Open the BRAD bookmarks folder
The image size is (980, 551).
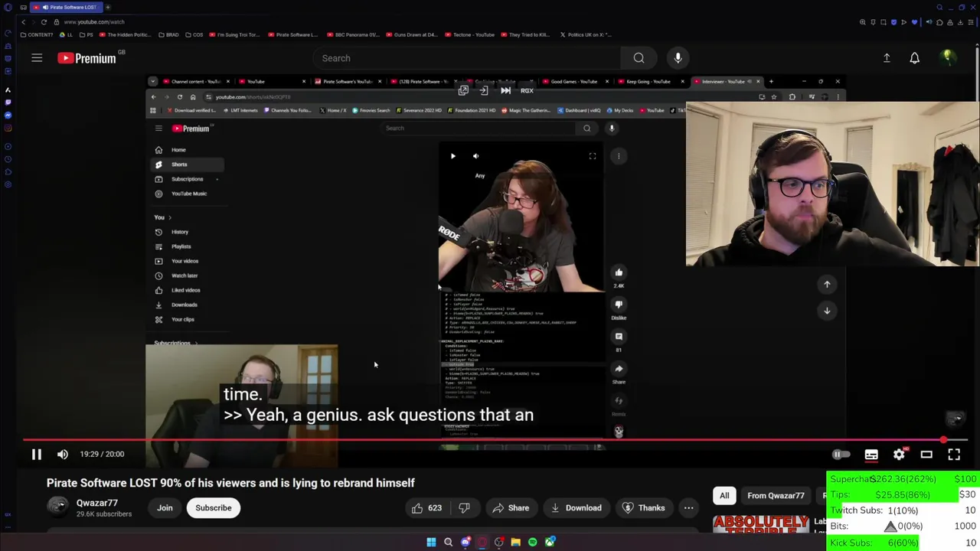click(168, 34)
